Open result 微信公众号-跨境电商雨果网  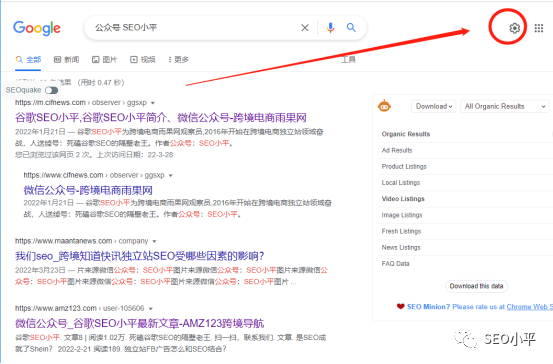tap(88, 190)
